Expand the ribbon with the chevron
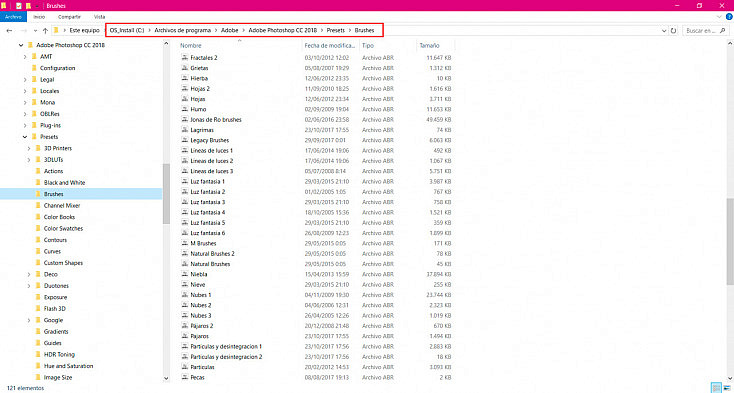 click(x=720, y=16)
